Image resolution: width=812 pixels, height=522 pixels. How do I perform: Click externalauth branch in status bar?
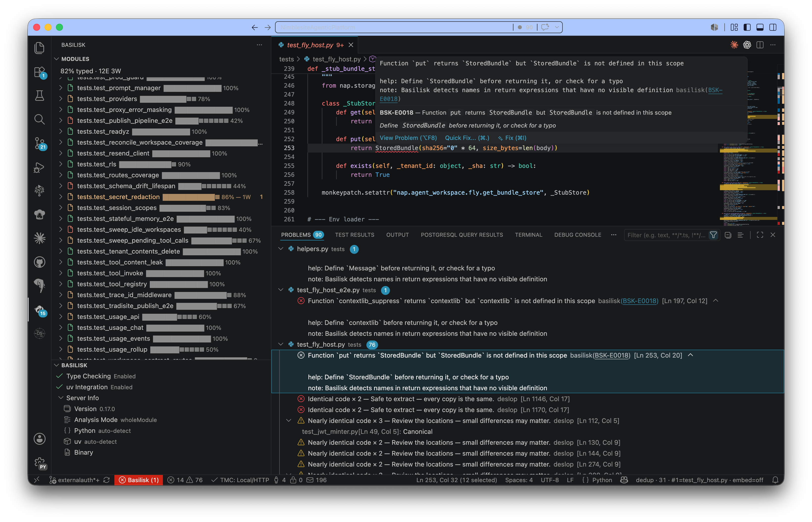pos(74,480)
